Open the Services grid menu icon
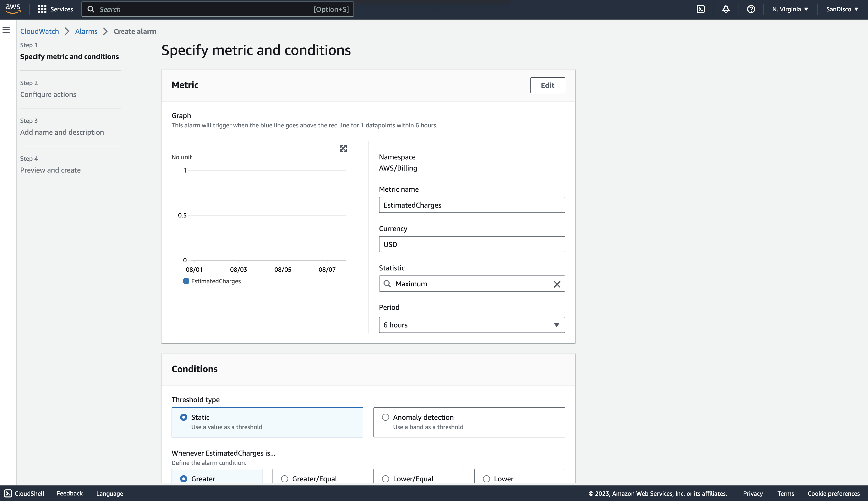Image resolution: width=868 pixels, height=501 pixels. pyautogui.click(x=42, y=9)
